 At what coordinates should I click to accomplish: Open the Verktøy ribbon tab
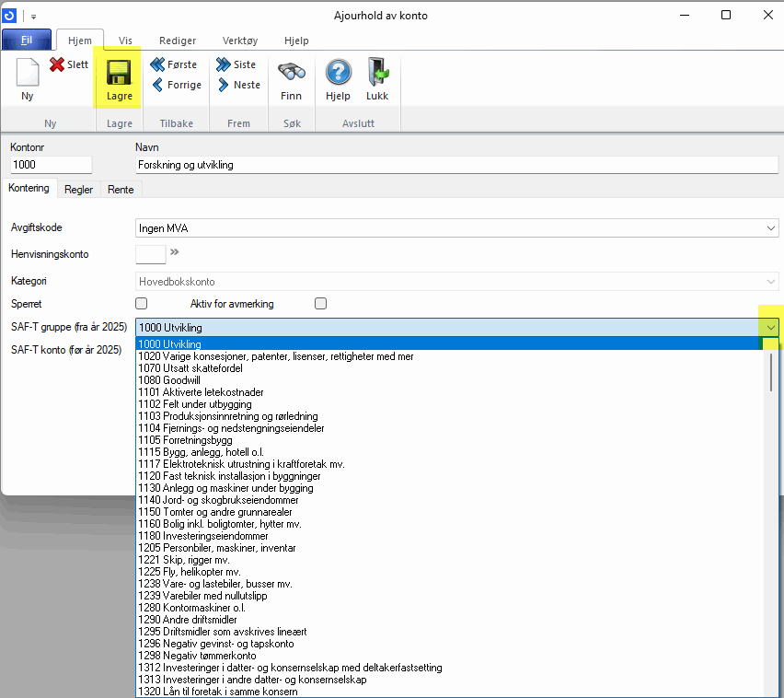tap(242, 41)
